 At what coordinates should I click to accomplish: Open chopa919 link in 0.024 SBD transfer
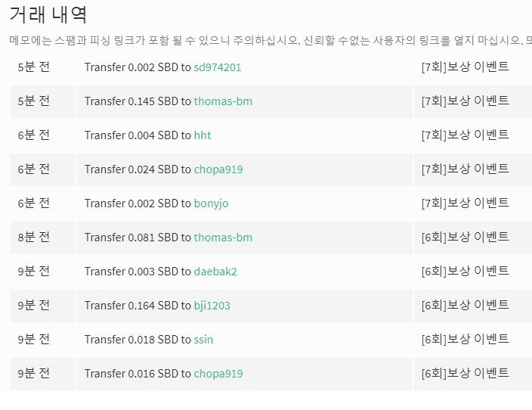pyautogui.click(x=218, y=169)
